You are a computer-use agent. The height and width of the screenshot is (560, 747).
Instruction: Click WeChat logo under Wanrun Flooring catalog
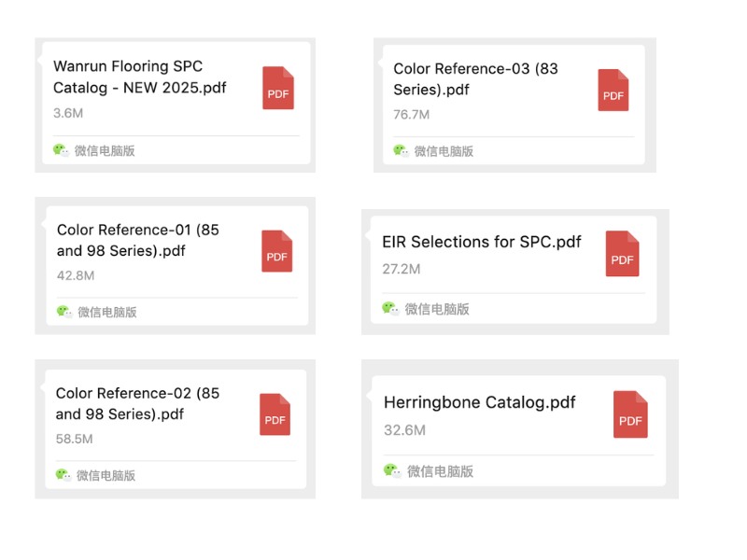pyautogui.click(x=61, y=149)
